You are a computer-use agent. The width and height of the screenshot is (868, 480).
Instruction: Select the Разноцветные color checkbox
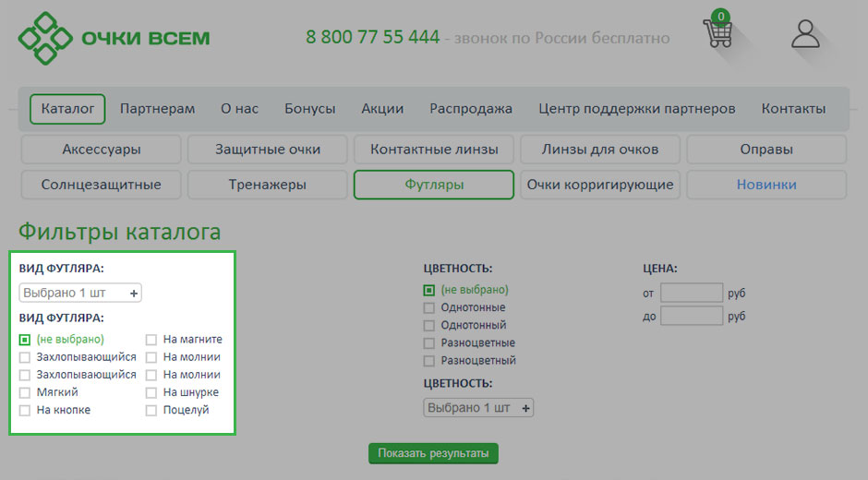tap(429, 342)
